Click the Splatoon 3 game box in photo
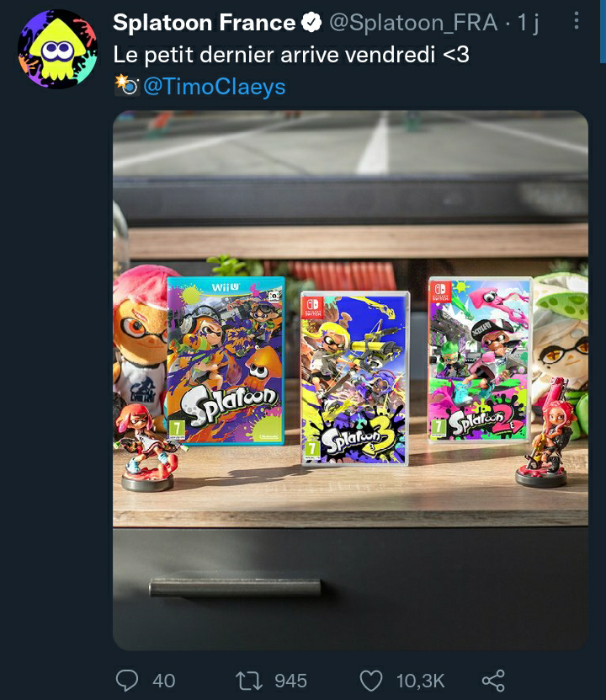606x700 pixels. (355, 378)
